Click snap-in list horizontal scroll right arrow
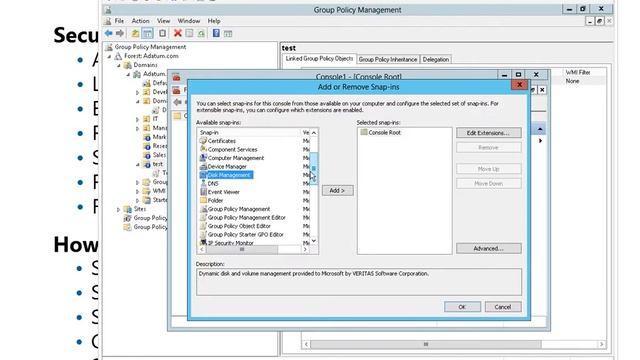Image resolution: width=640 pixels, height=360 pixels. 305,249
